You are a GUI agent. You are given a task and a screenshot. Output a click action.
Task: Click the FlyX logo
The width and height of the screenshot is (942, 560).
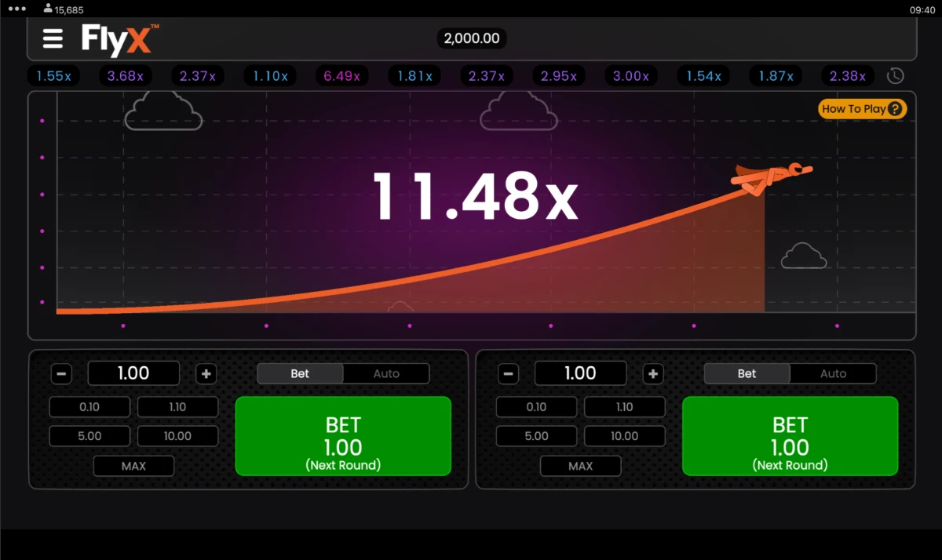120,39
